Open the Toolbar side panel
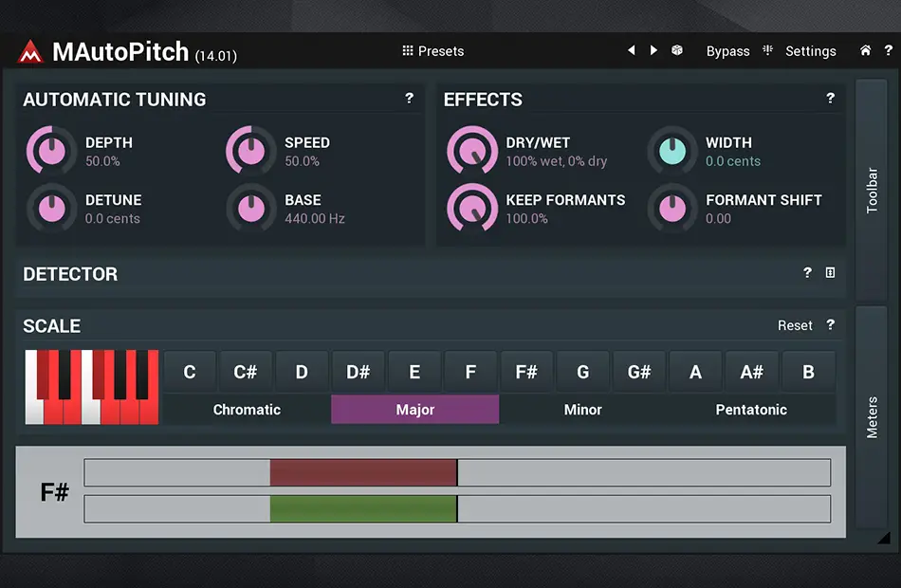This screenshot has height=588, width=901. [872, 186]
